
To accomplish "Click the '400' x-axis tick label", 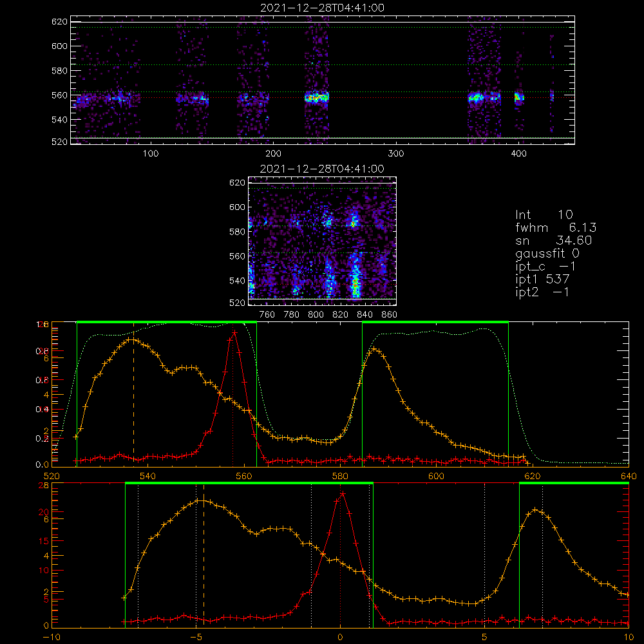I will point(518,154).
